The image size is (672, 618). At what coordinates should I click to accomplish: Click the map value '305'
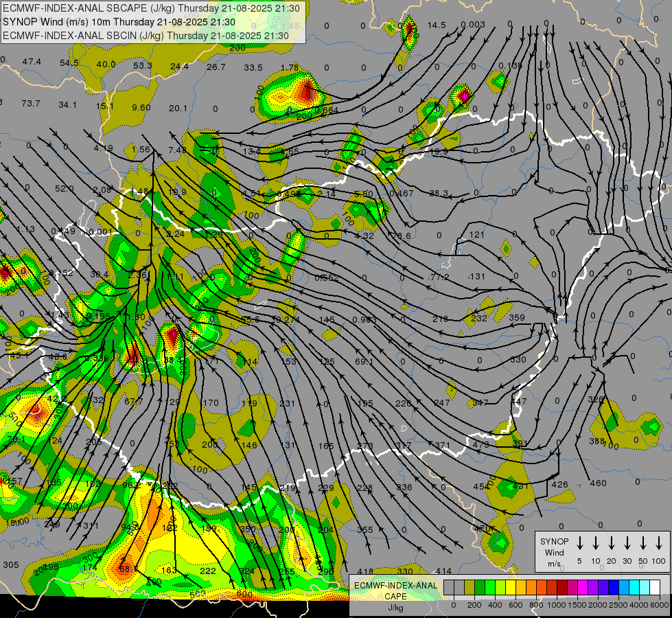[x=11, y=565]
